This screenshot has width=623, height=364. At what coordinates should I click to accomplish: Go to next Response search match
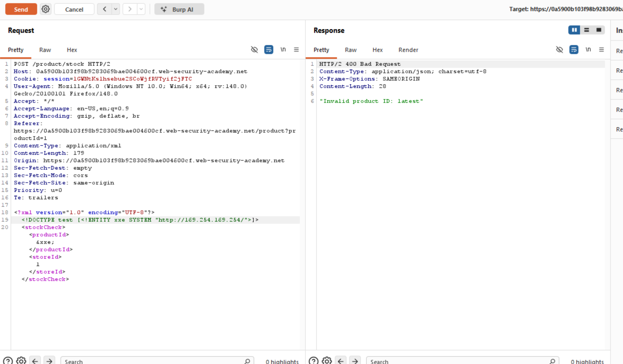pos(355,361)
